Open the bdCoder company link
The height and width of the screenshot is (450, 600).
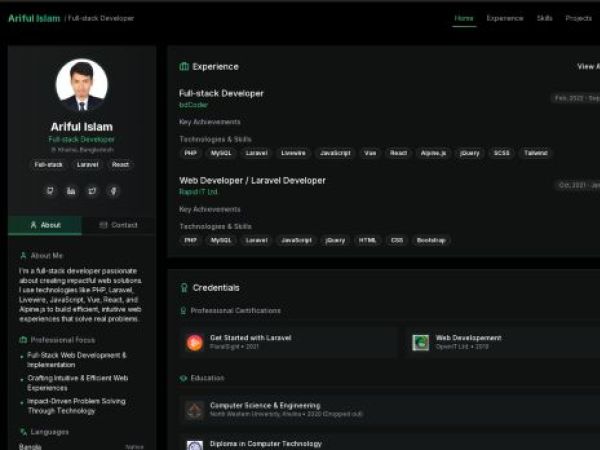tap(194, 104)
